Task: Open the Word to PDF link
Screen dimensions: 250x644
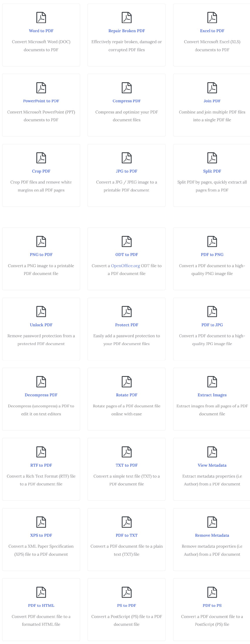Action: (41, 31)
